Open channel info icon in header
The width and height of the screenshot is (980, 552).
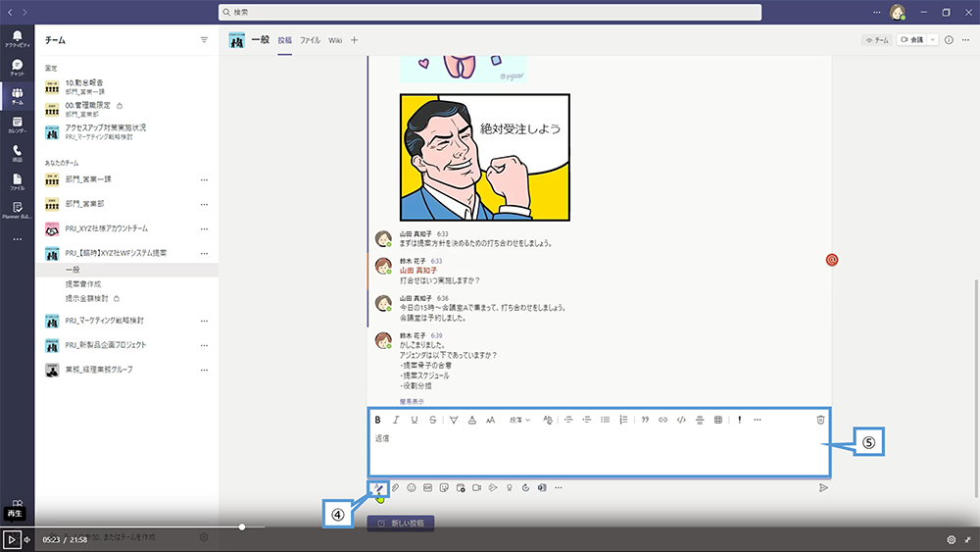[x=949, y=40]
